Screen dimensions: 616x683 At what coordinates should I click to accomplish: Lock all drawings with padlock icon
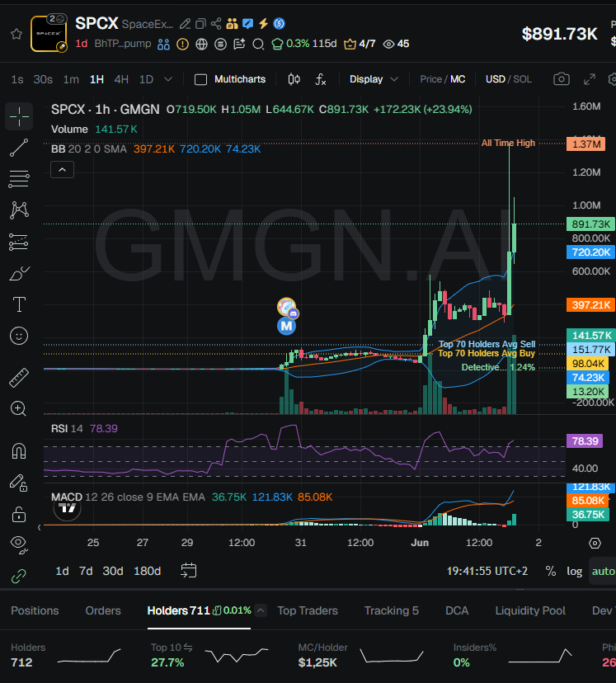point(19,515)
